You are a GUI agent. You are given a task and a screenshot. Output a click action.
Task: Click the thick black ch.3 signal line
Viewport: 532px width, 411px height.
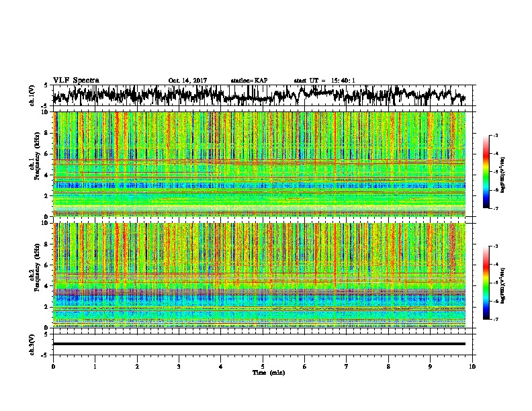pos(259,344)
